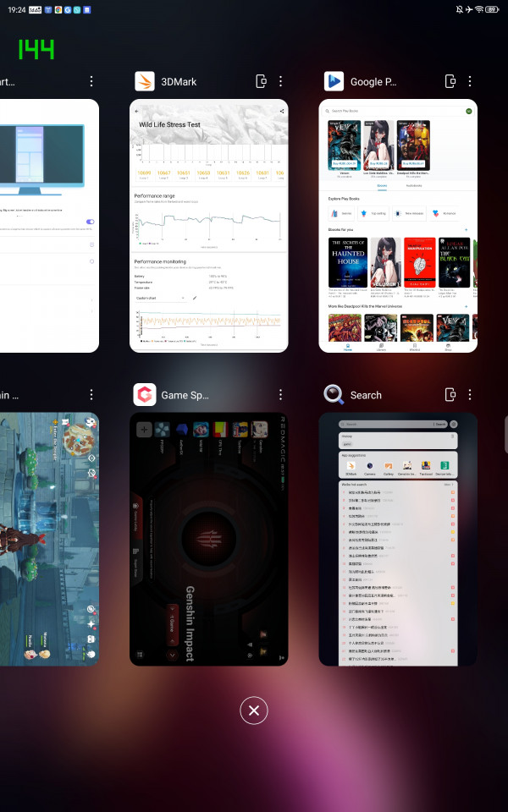Open the three-dot menu for 3DMark
This screenshot has height=812, width=508.
click(280, 81)
